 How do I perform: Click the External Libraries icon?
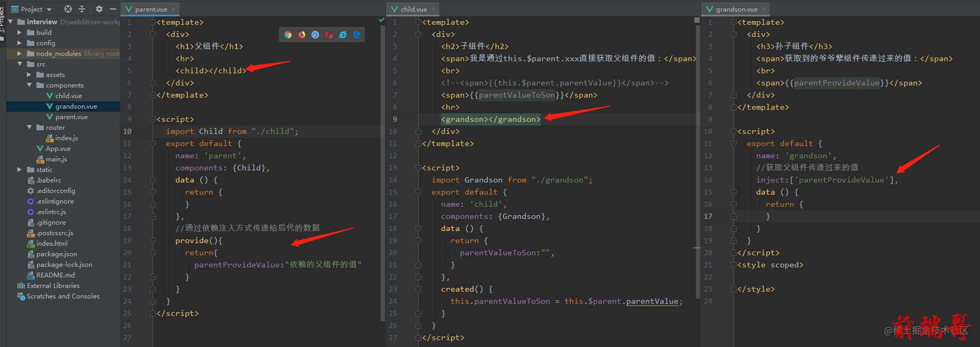pyautogui.click(x=21, y=286)
